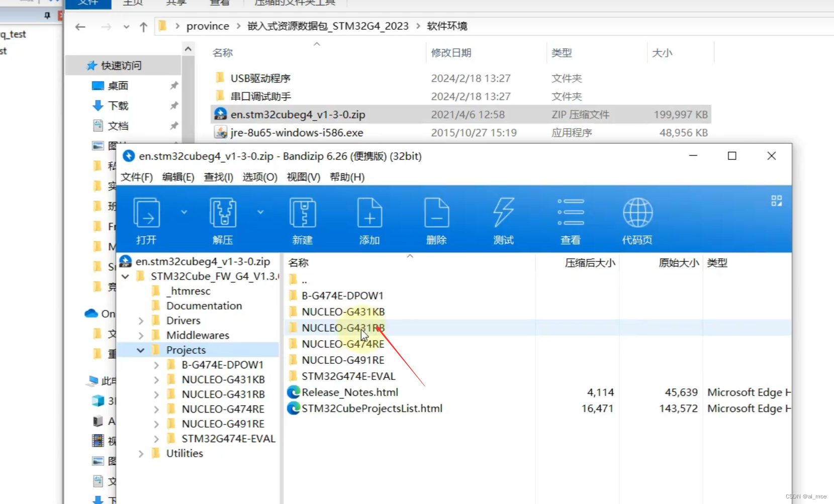Sort by 压缩后大小 column header
This screenshot has width=834, height=504.
click(x=590, y=263)
